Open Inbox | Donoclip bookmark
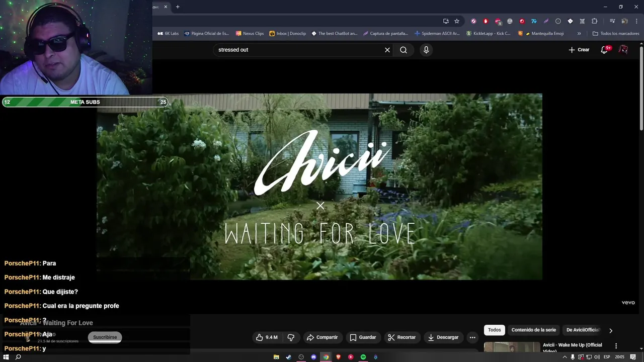 point(287,34)
